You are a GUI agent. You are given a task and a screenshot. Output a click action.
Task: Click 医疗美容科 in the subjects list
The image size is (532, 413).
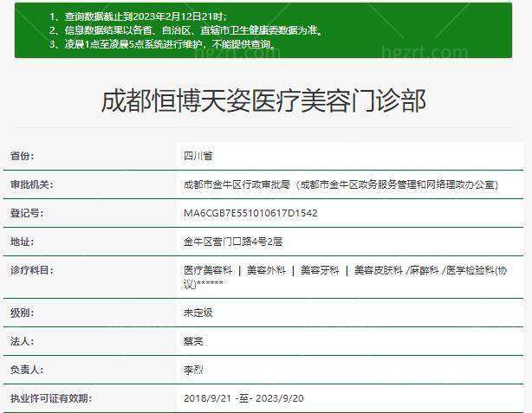click(x=208, y=270)
